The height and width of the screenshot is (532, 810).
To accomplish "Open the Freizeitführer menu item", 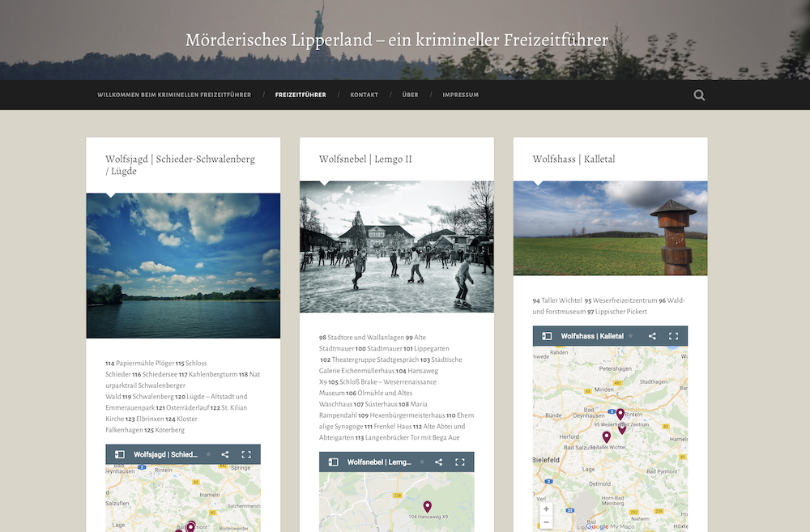I will [301, 95].
